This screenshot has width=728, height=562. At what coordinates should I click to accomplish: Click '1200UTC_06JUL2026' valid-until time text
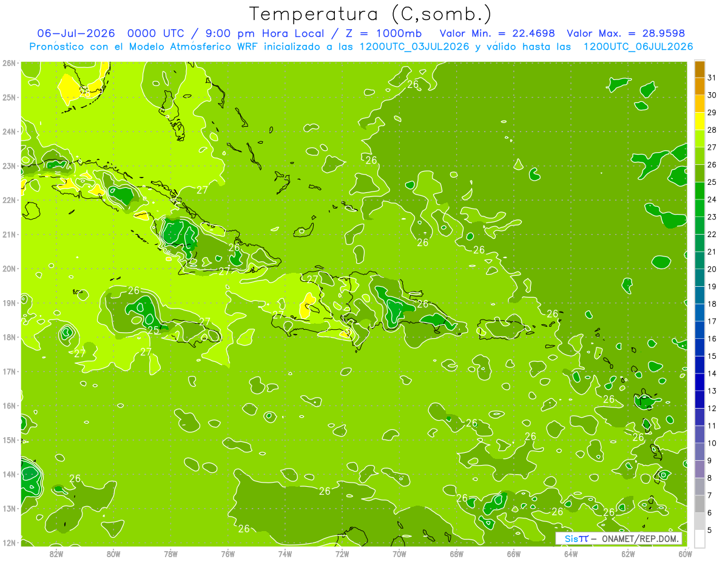click(638, 47)
